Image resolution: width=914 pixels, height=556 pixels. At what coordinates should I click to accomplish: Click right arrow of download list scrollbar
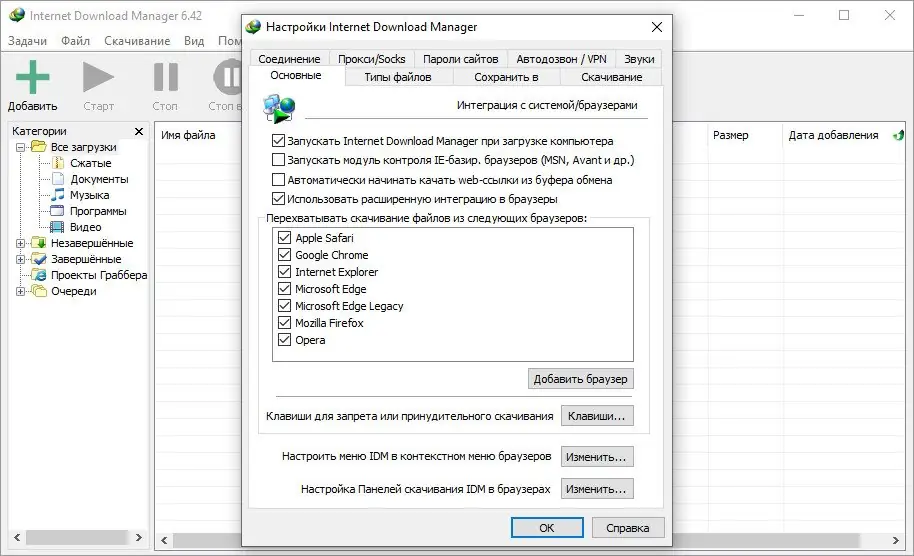click(896, 540)
